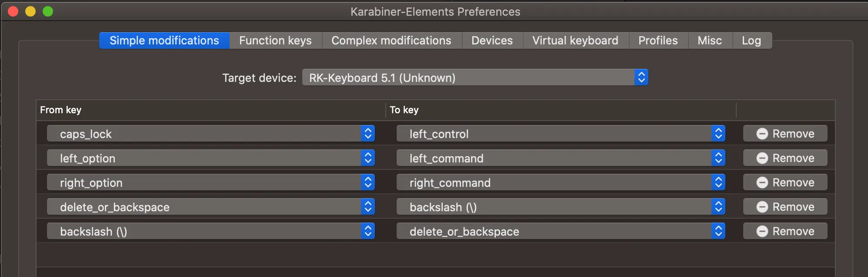Switch to the Function keys tab
Screen dimensions: 868x277
pos(275,41)
